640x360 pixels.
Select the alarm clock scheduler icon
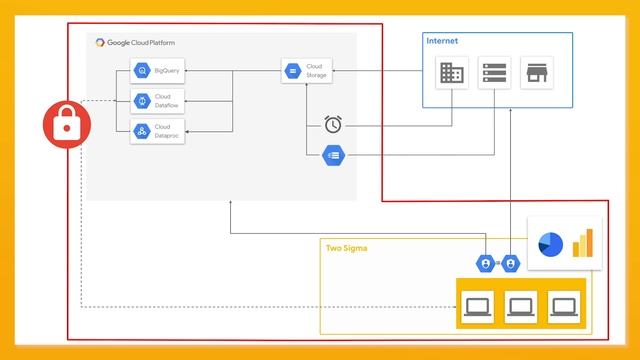coord(333,124)
